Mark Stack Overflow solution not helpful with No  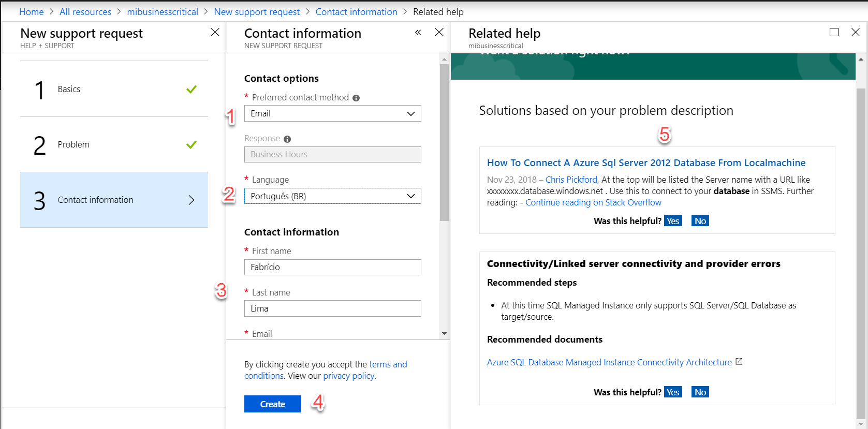(x=700, y=221)
